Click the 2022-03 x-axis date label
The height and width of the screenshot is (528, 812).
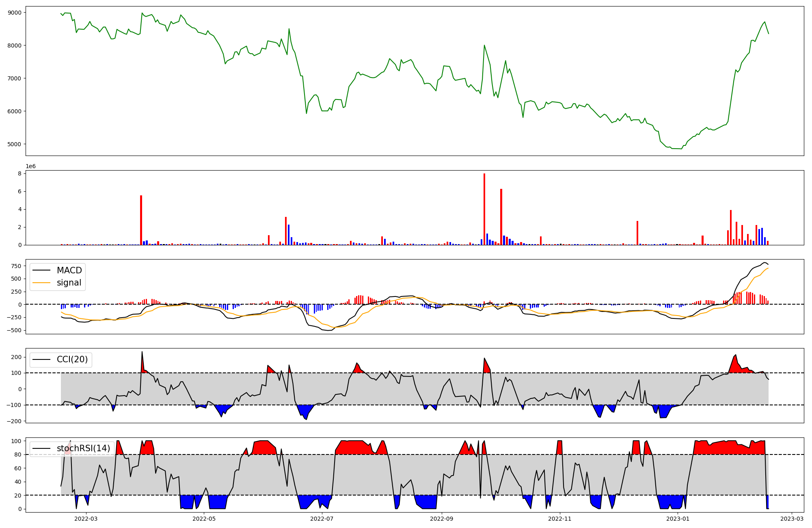click(x=86, y=519)
